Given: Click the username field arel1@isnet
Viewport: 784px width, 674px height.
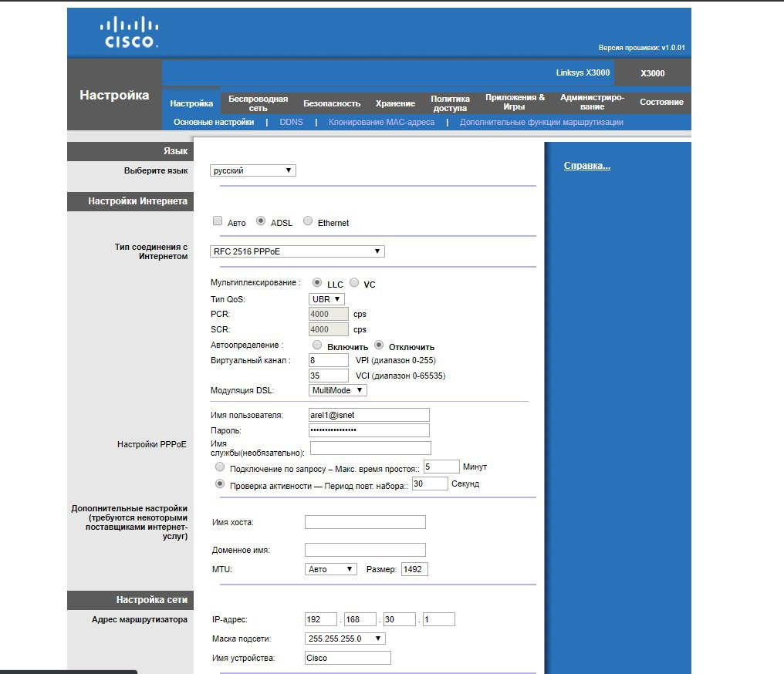Looking at the screenshot, I should click(x=369, y=415).
